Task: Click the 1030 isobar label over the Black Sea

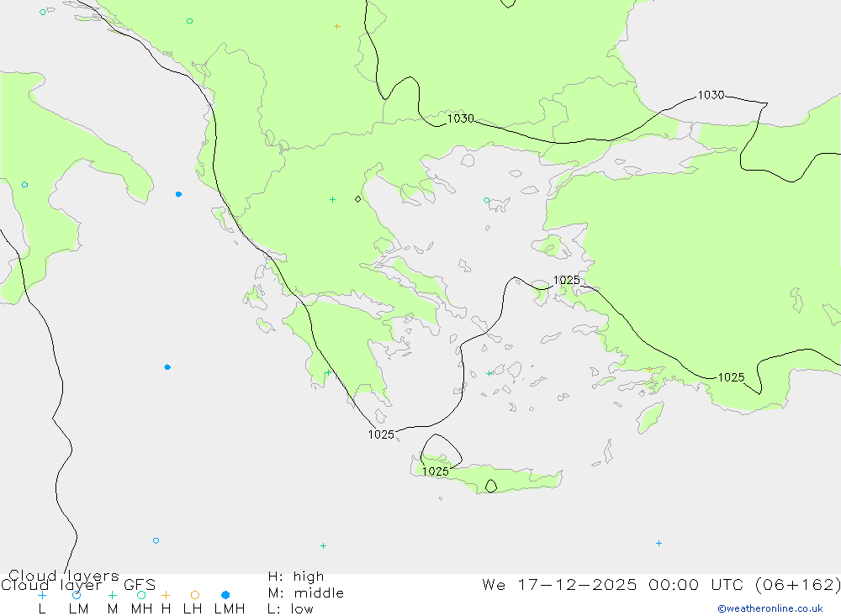Action: (711, 95)
